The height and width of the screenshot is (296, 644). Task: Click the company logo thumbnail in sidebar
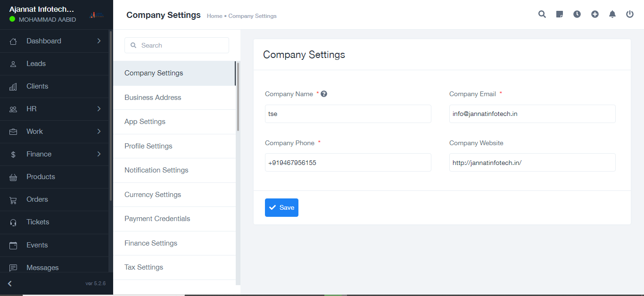pos(97,15)
